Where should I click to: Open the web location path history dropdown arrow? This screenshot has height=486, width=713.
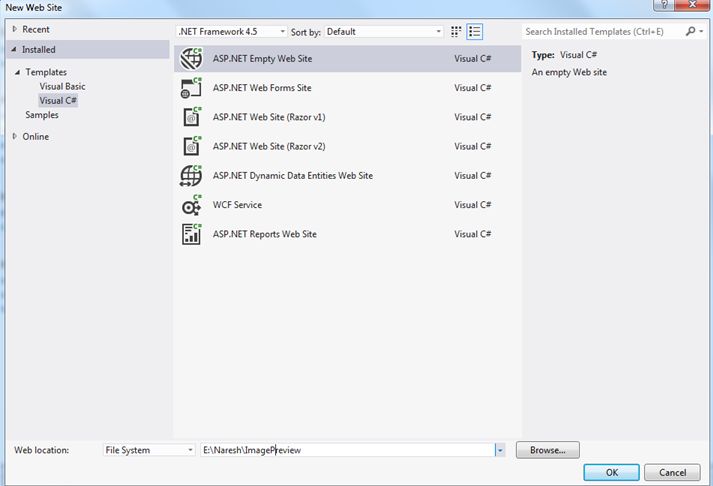pos(500,450)
